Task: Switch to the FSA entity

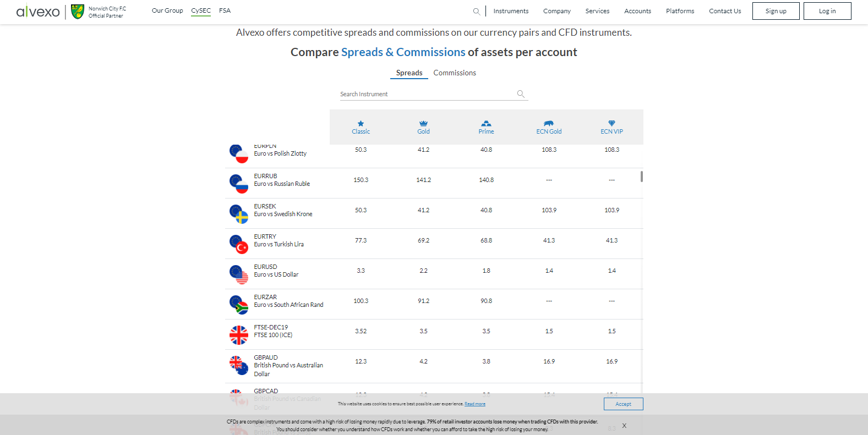Action: coord(225,10)
